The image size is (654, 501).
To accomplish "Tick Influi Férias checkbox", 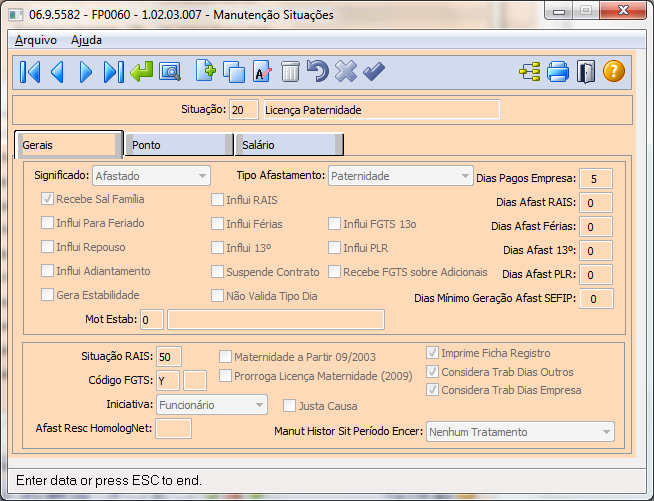I will click(217, 224).
